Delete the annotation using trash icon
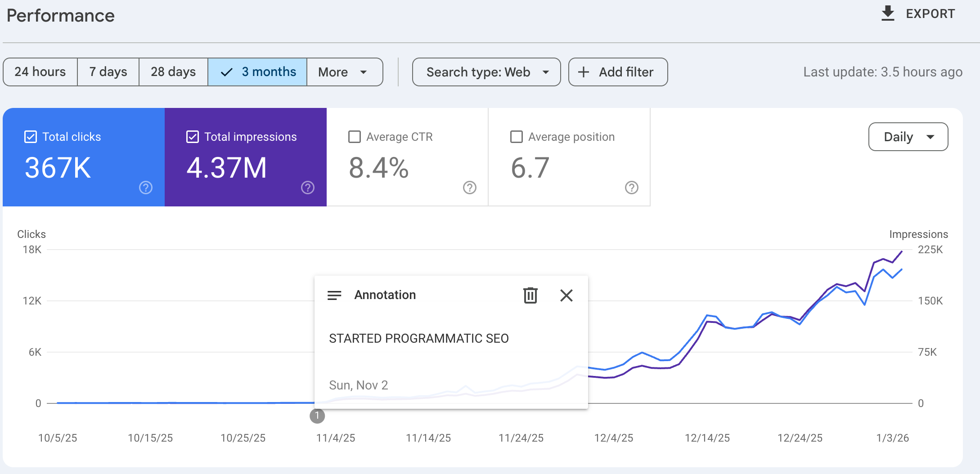 (530, 295)
